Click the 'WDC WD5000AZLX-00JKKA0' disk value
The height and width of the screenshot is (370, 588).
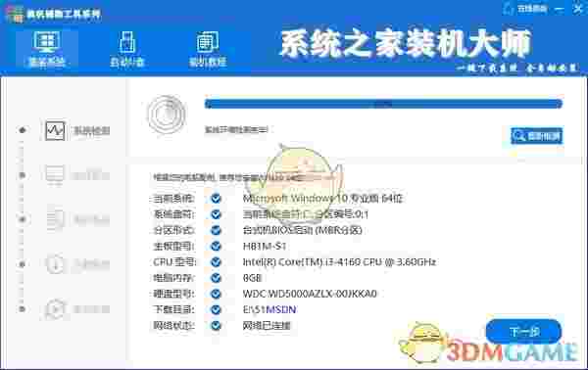tap(310, 294)
